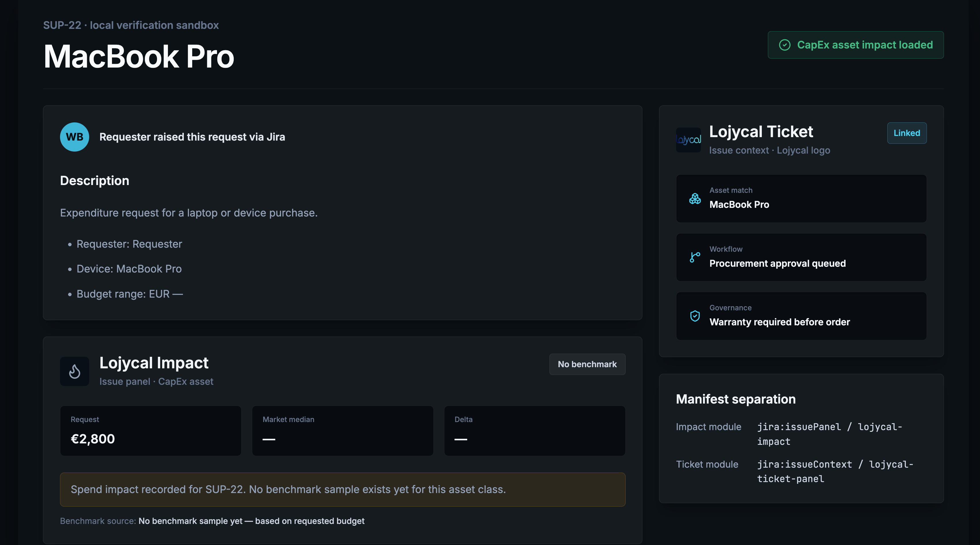Click the Asset match cubes icon
980x545 pixels.
(695, 199)
